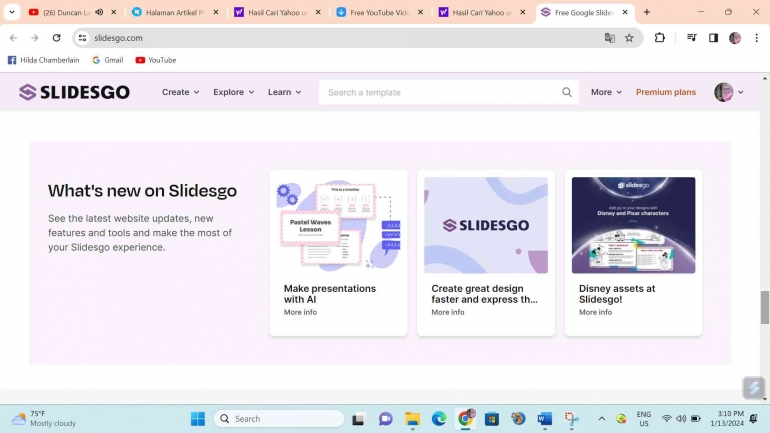The height and width of the screenshot is (433, 770).
Task: Open the Slidesgo logo card thumbnail
Action: [x=486, y=225]
